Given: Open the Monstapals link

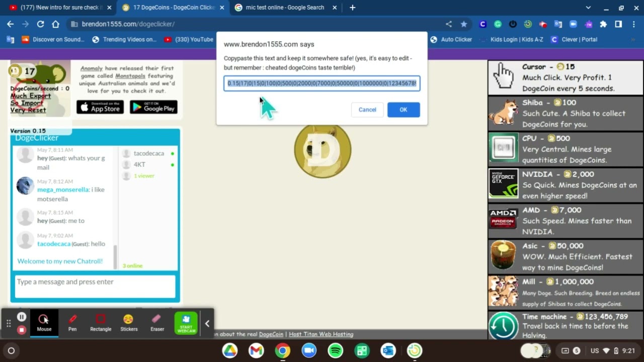Looking at the screenshot, I should pyautogui.click(x=131, y=76).
